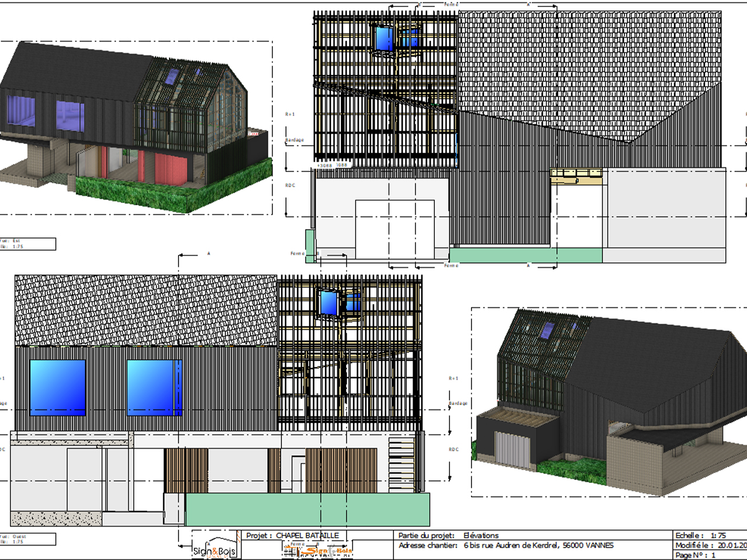The height and width of the screenshot is (560, 747).
Task: Click the red sliding panel in the top-left 3D view
Action: (170, 166)
